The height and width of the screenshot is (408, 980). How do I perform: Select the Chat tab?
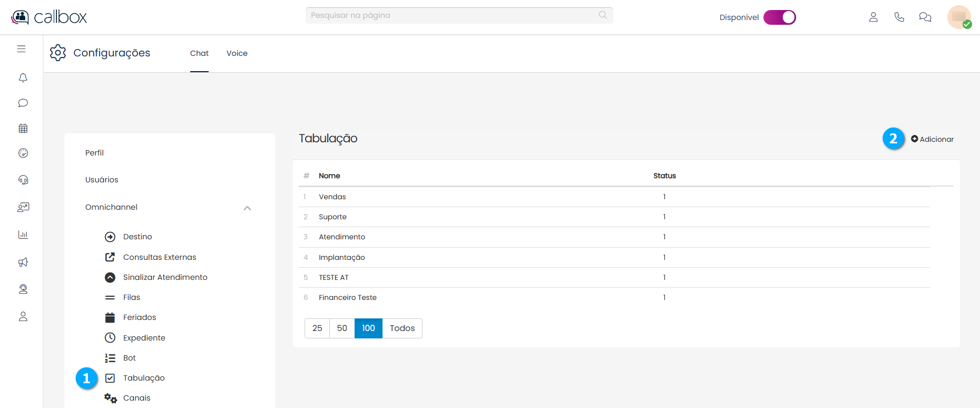(x=199, y=53)
